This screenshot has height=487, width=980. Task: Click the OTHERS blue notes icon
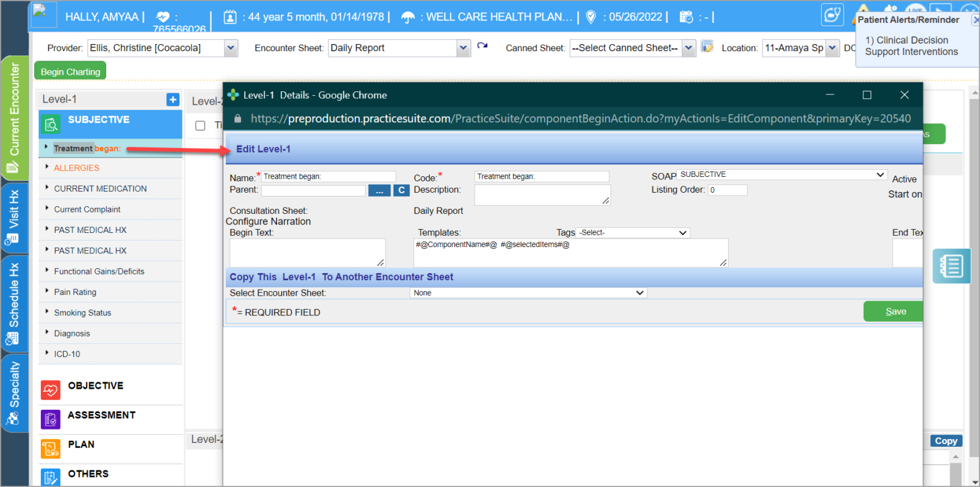pyautogui.click(x=50, y=477)
